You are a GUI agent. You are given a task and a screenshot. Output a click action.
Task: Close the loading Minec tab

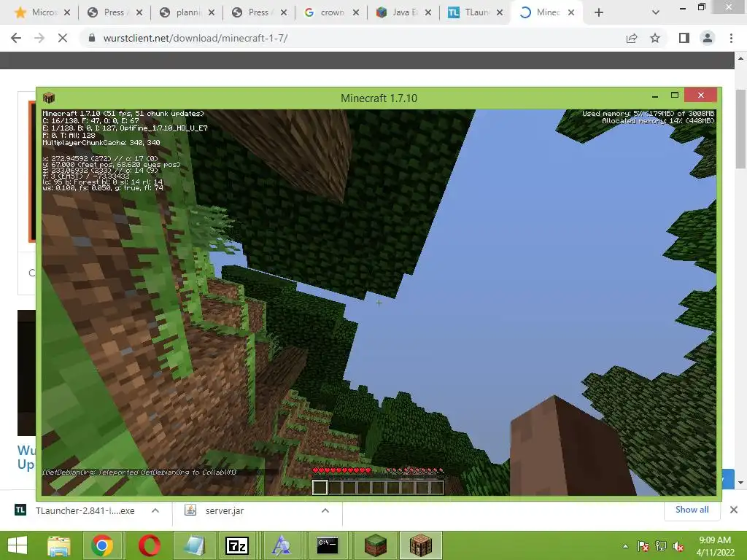(x=571, y=13)
